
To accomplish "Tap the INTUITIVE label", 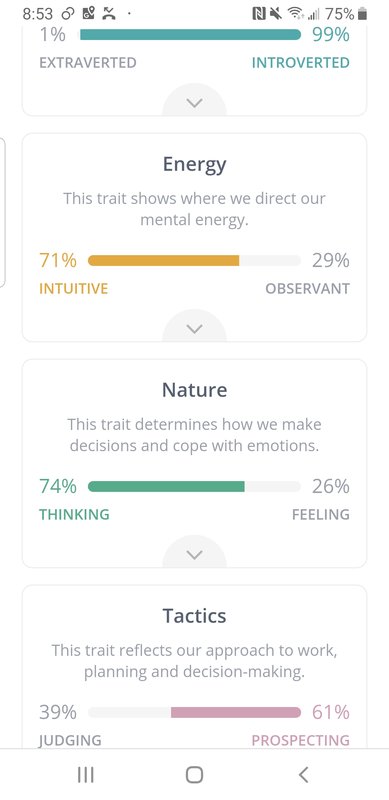I will (x=74, y=289).
